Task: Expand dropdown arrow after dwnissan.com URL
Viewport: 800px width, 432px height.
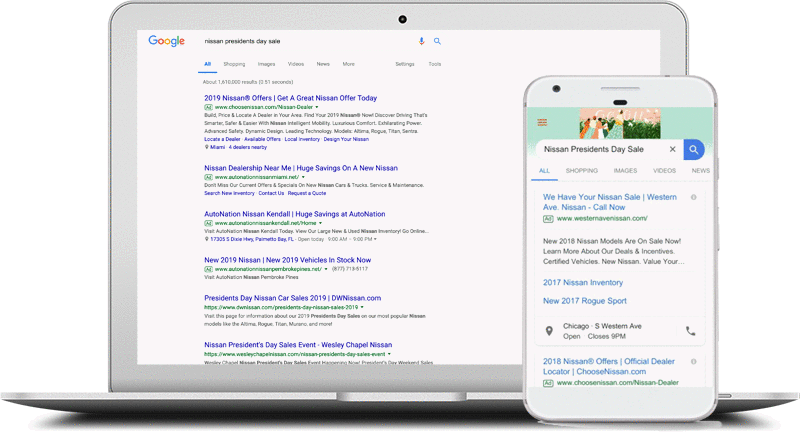Action: [x=362, y=307]
